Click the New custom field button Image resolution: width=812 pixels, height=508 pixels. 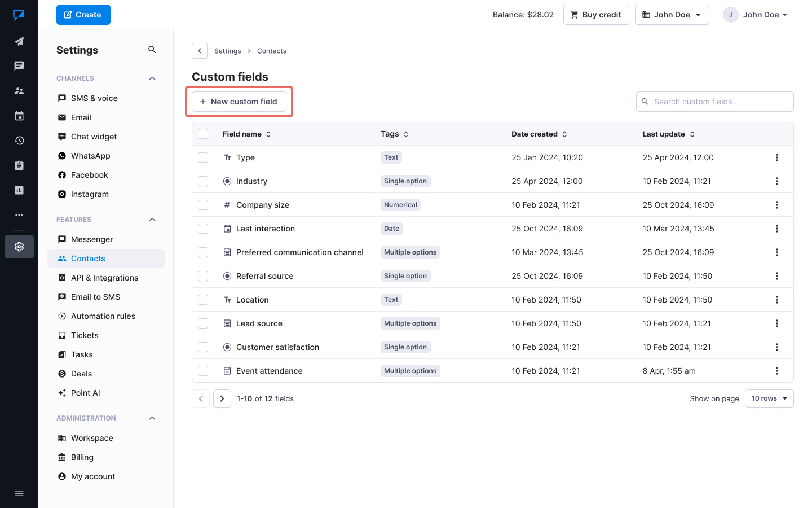[239, 102]
